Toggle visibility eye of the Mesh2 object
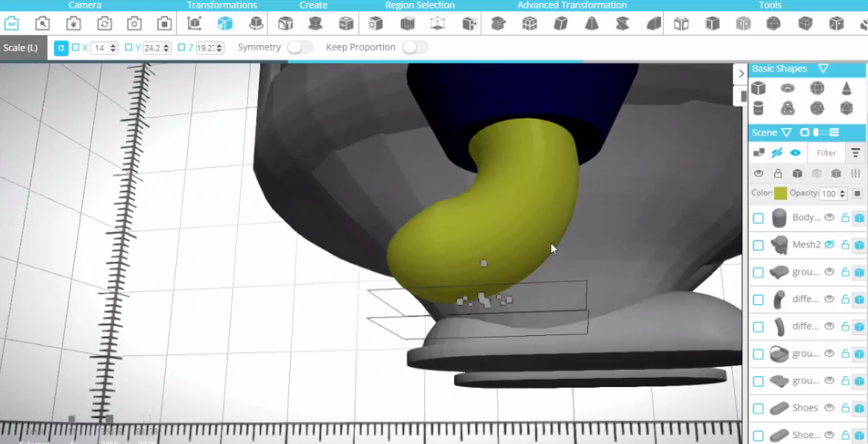The height and width of the screenshot is (444, 868). (x=830, y=244)
